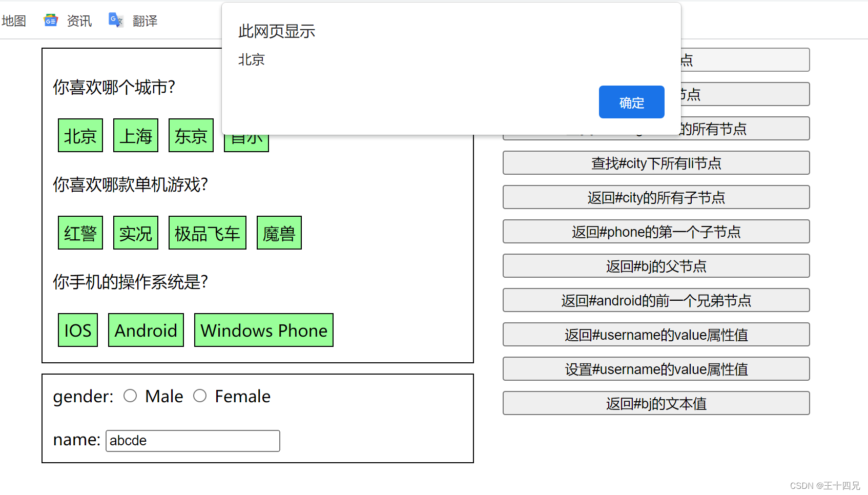Click 返回#phone的第一个子节点 button

(656, 232)
